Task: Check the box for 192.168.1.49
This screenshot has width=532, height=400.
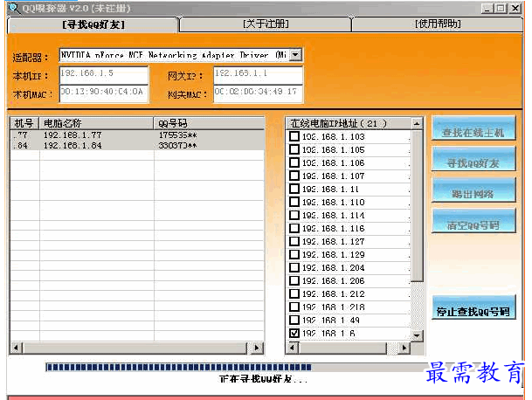Action: 294,320
